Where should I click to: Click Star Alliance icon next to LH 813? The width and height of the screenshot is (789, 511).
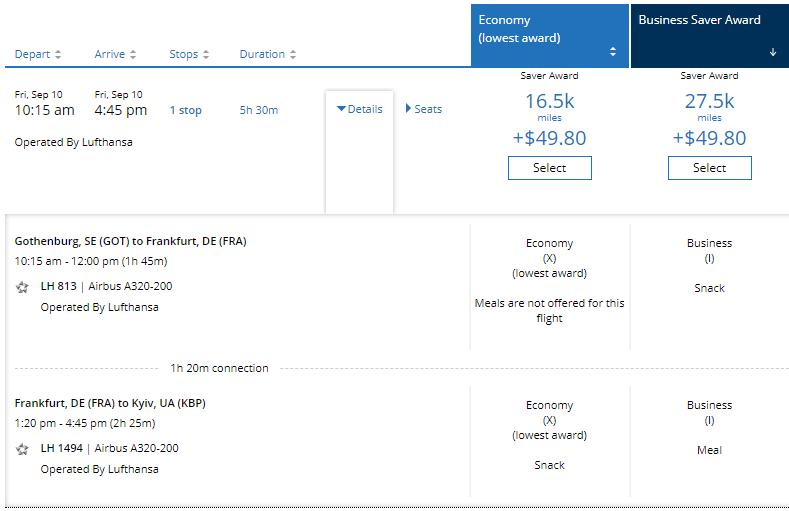(x=22, y=287)
